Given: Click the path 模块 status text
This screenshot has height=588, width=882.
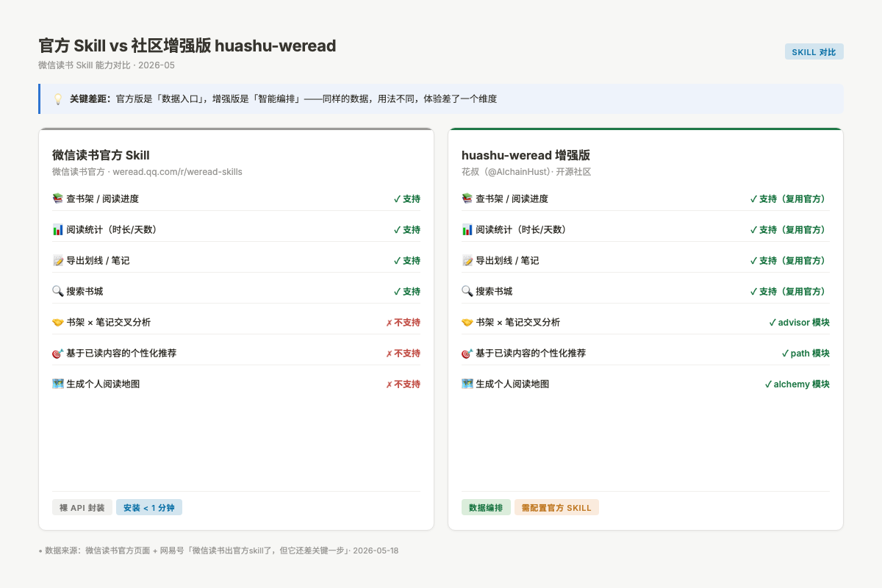Looking at the screenshot, I should pyautogui.click(x=806, y=353).
